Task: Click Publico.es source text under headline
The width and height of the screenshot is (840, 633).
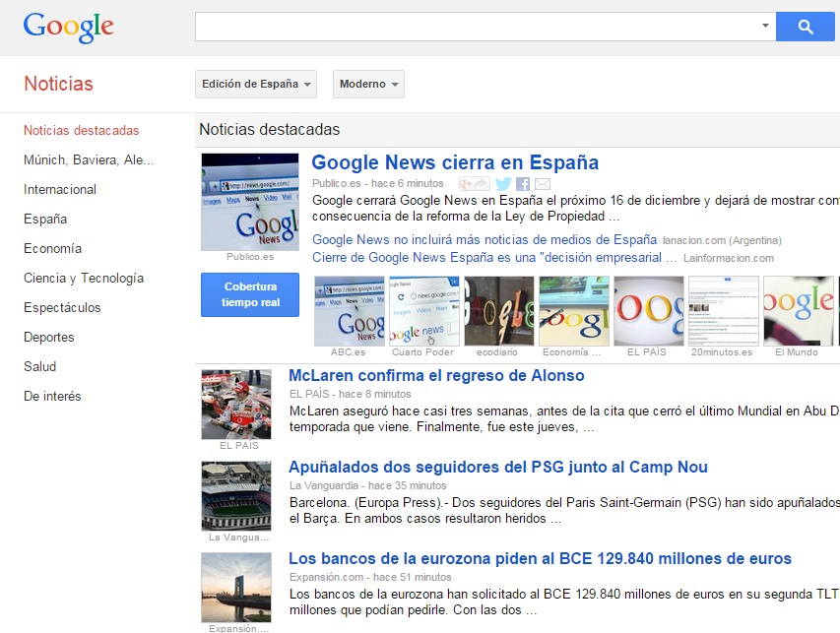Action: click(337, 184)
